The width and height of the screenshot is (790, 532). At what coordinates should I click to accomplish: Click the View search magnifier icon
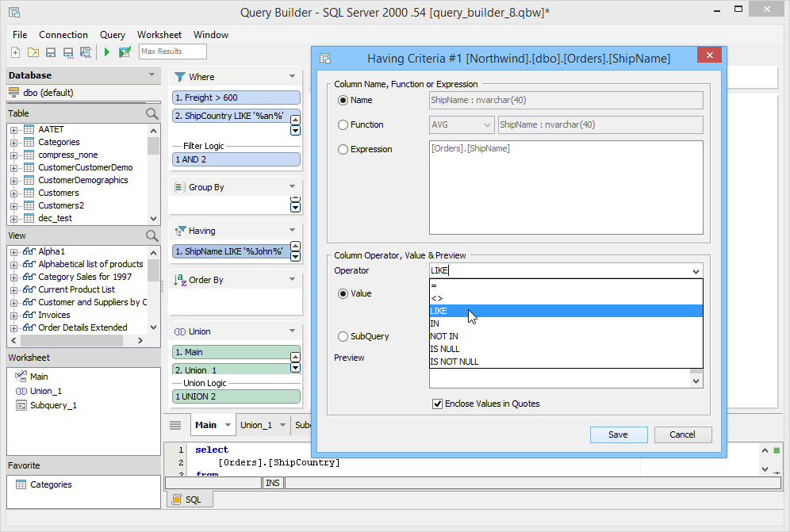coord(151,235)
